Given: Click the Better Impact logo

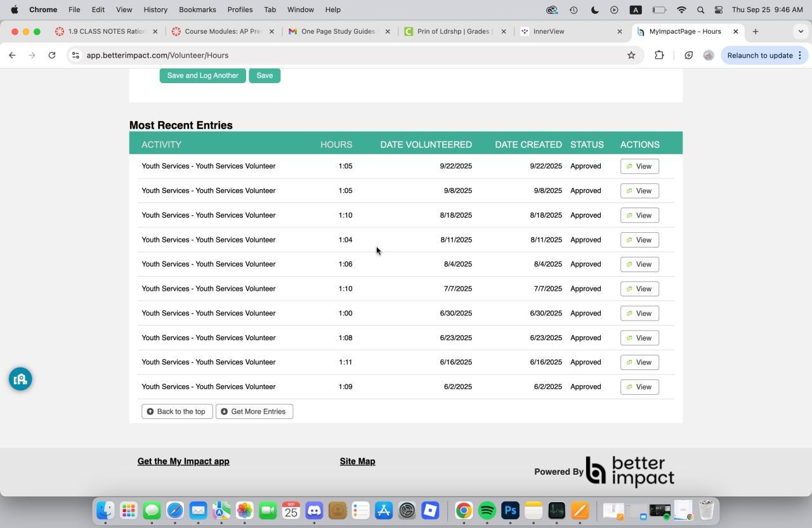Looking at the screenshot, I should click(x=629, y=472).
